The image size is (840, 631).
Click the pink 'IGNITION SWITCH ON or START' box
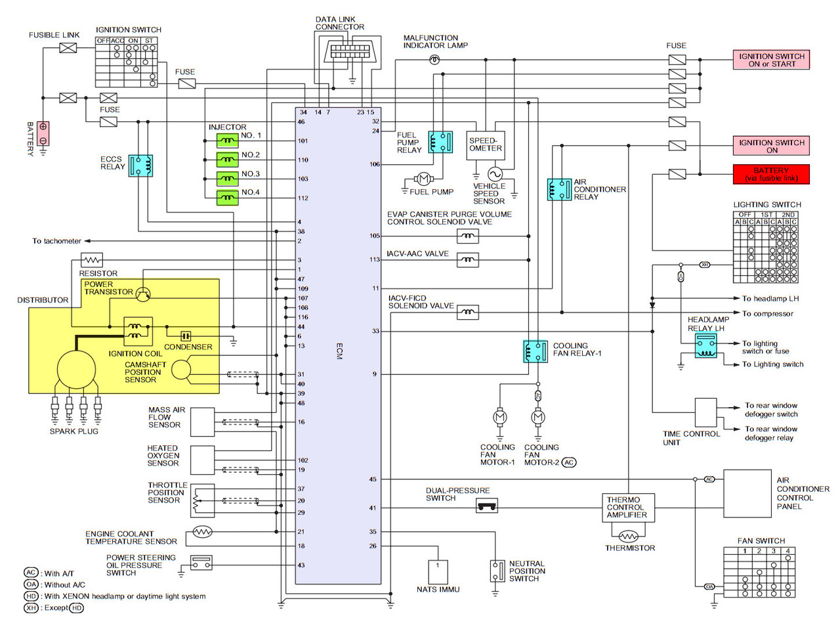pyautogui.click(x=771, y=60)
